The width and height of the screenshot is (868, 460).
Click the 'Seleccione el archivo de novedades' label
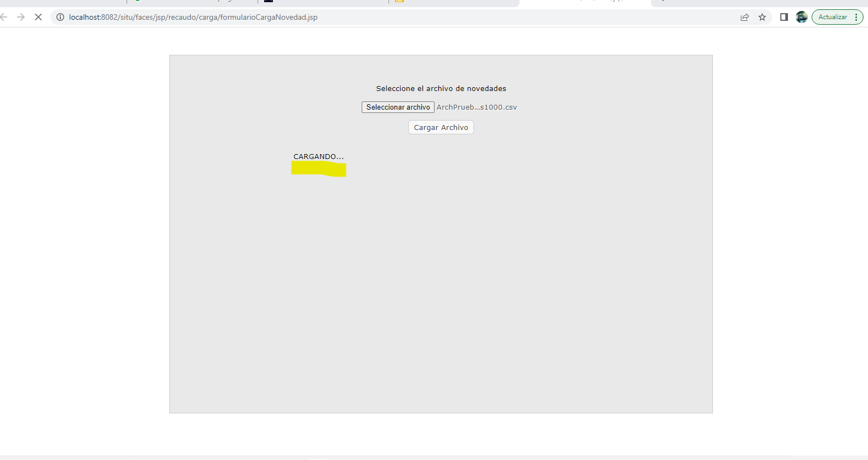pyautogui.click(x=441, y=89)
